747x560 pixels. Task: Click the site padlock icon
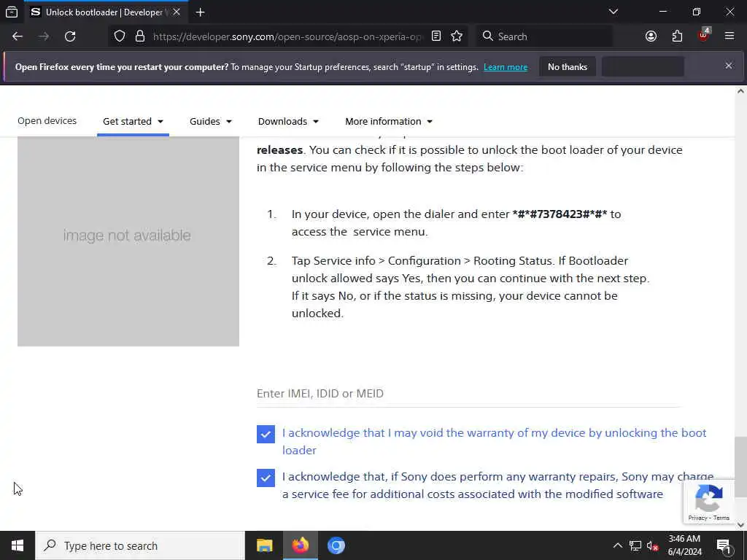click(140, 36)
